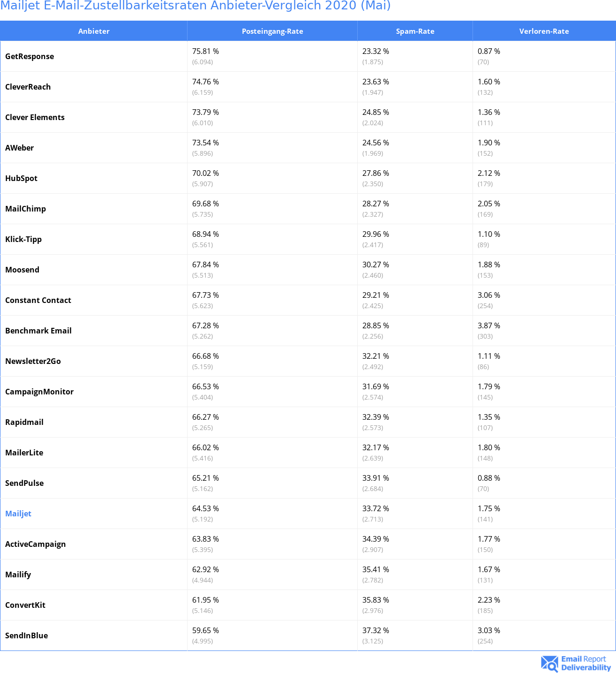This screenshot has width=616, height=673.
Task: Click GetResponse's 75.81 % inbox rate
Action: click(x=205, y=51)
